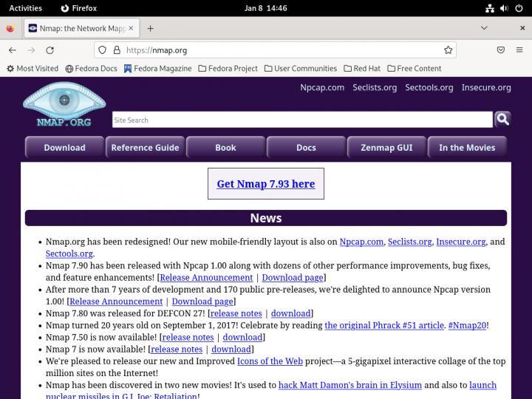Viewport: 532px width, 399px height.
Task: Open the Firefox hamburger menu
Action: (x=519, y=50)
